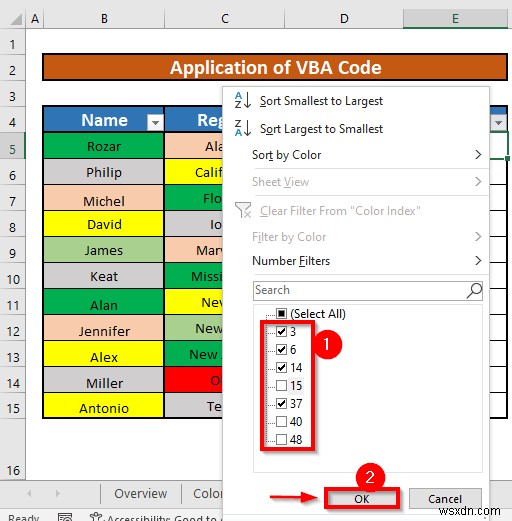Click the select-all corner triangle of sheet
The height and width of the screenshot is (521, 512).
pos(16,19)
